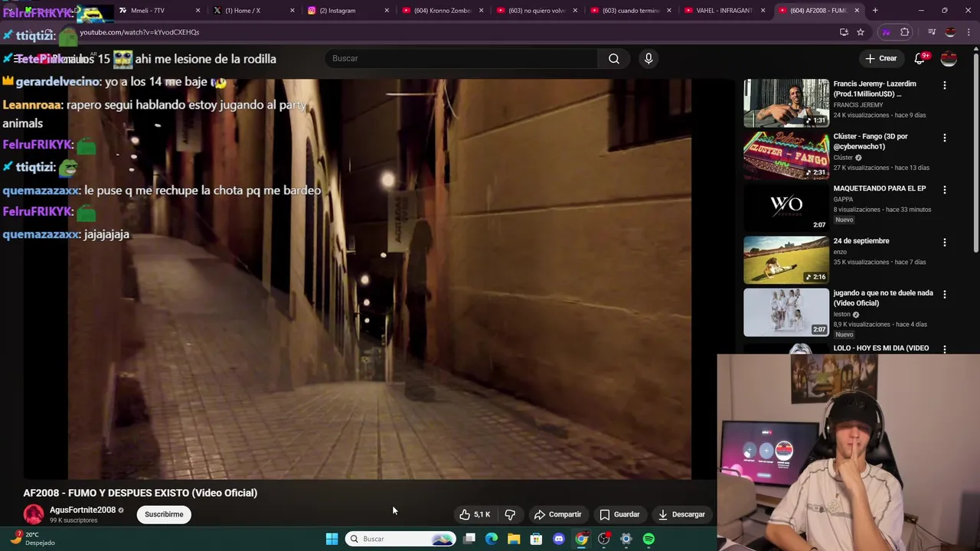Open the Chrome extensions puzzle icon
Screen dimensions: 980x551
coord(905,32)
